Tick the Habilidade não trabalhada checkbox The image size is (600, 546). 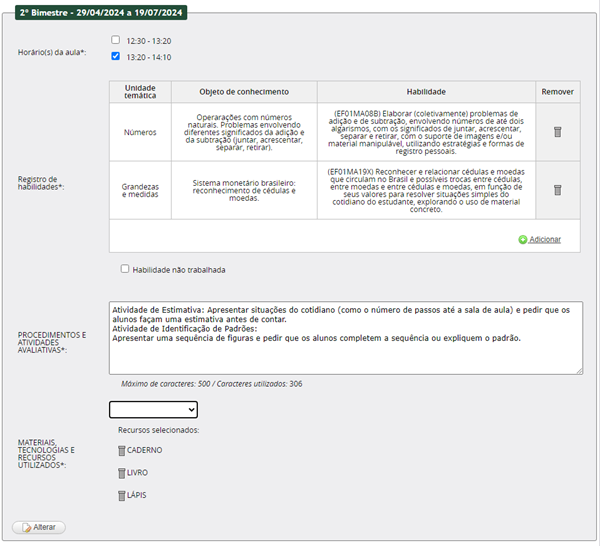pyautogui.click(x=125, y=269)
